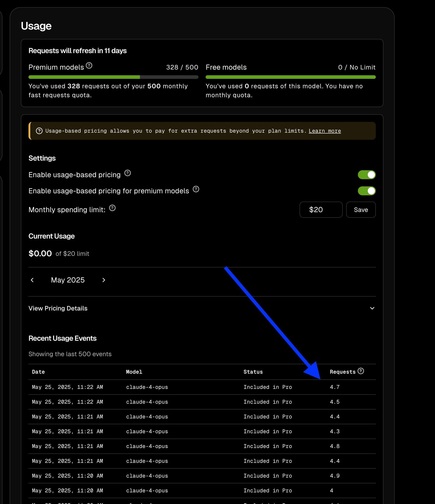The image size is (435, 504).
Task: Go to previous month with left chevron
Action: pyautogui.click(x=32, y=280)
